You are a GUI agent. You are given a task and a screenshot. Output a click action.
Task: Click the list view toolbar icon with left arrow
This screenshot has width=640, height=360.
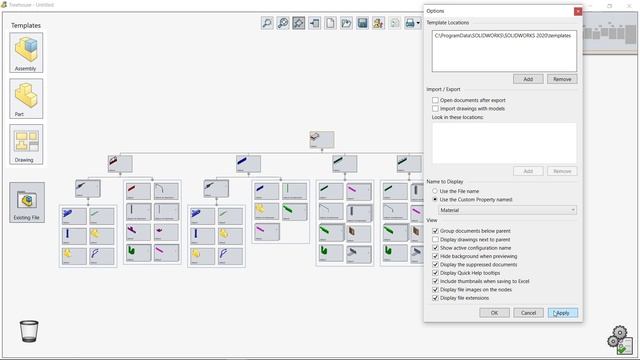[x=314, y=23]
